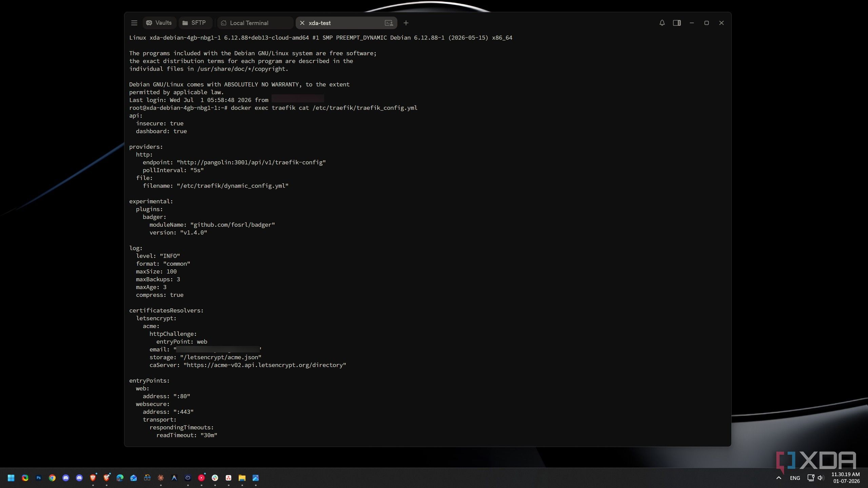Show hidden system tray icons

point(779,478)
